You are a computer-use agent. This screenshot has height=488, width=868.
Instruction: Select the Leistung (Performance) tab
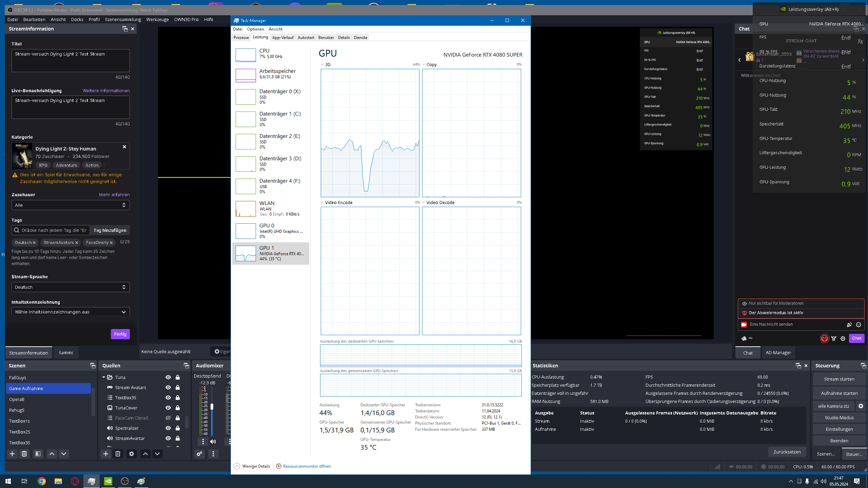259,38
